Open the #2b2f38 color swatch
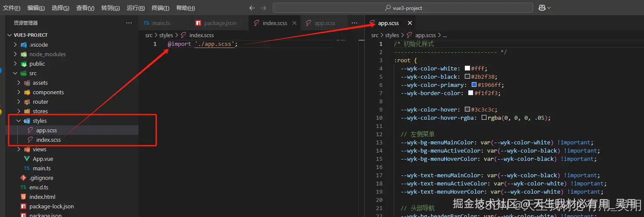Viewport: 644px width, 217px height. point(467,77)
